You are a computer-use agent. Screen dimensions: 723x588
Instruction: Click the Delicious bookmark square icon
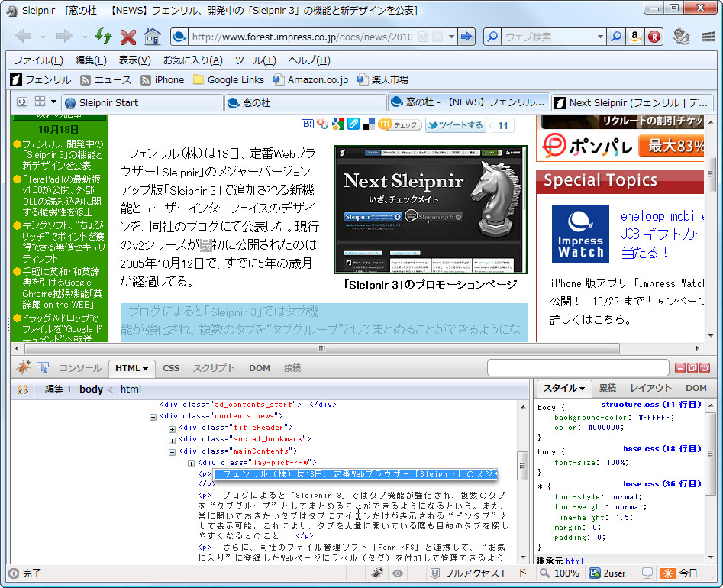(x=369, y=124)
